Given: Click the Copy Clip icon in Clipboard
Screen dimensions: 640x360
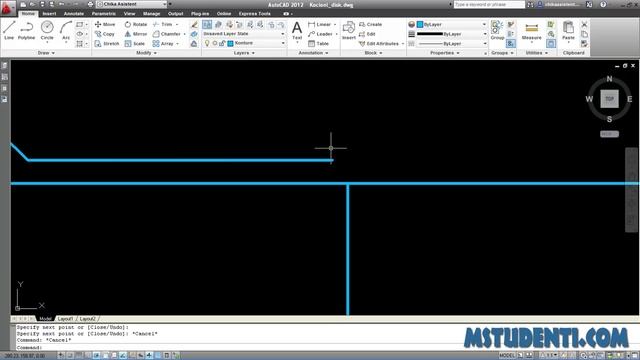Looking at the screenshot, I should click(x=584, y=34).
